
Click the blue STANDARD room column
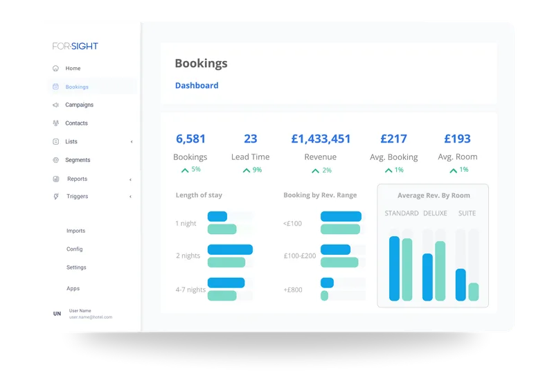tap(394, 269)
